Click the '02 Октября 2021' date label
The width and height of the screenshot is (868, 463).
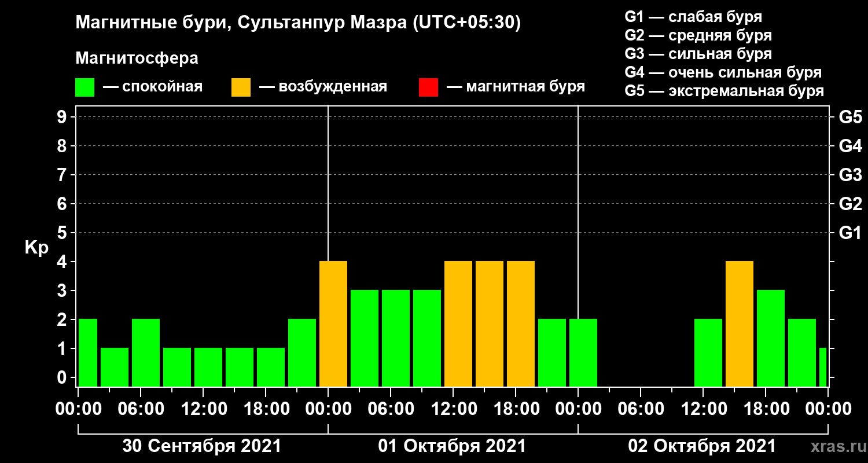[x=702, y=446]
